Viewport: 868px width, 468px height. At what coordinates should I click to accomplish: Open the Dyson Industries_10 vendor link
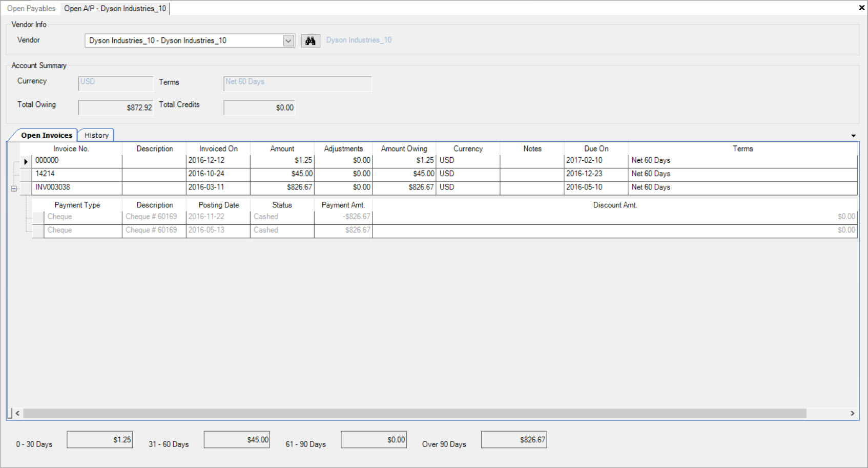point(359,40)
